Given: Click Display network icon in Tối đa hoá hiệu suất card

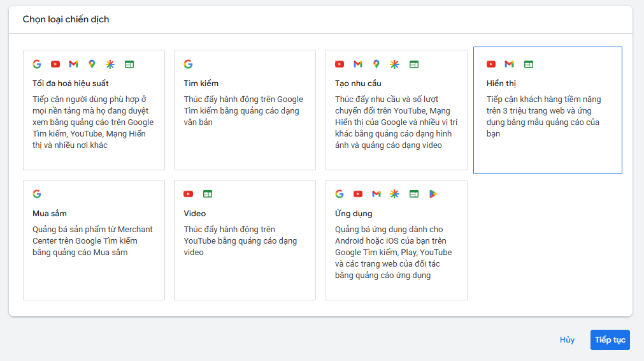Looking at the screenshot, I should pos(129,64).
